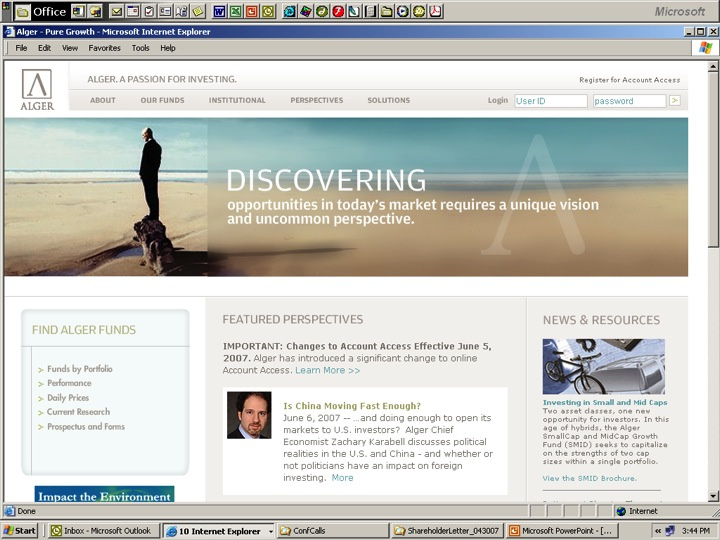Click the page scrollbar down arrow
This screenshot has height=540, width=720.
point(713,496)
